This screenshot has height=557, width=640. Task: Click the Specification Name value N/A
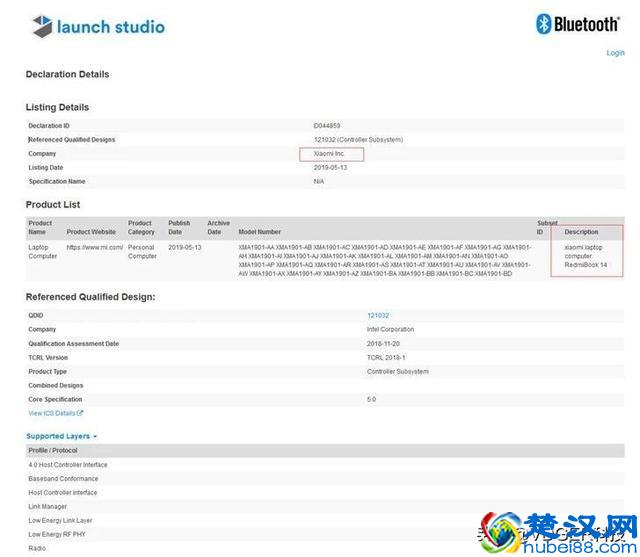tap(319, 181)
